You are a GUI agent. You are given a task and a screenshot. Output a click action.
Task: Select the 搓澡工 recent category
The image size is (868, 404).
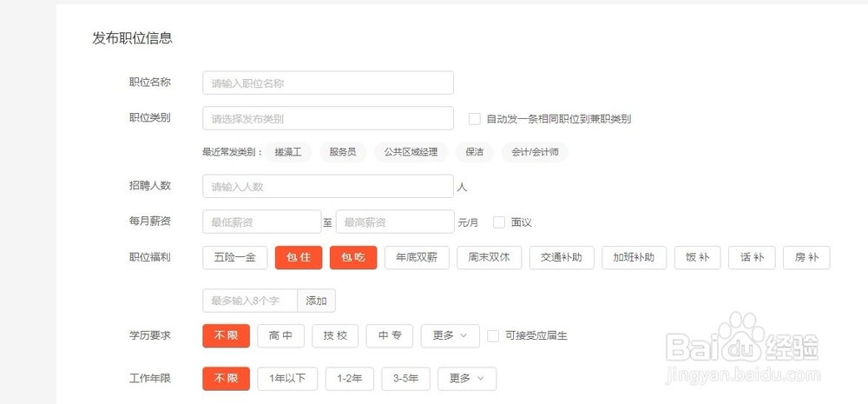(288, 152)
